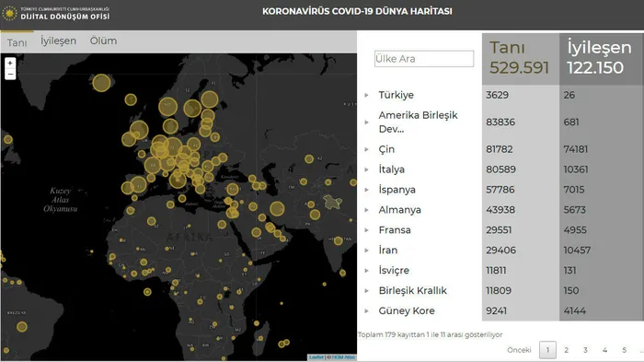The width and height of the screenshot is (644, 362).
Task: Sort by the İyileşen column header
Action: [x=601, y=59]
